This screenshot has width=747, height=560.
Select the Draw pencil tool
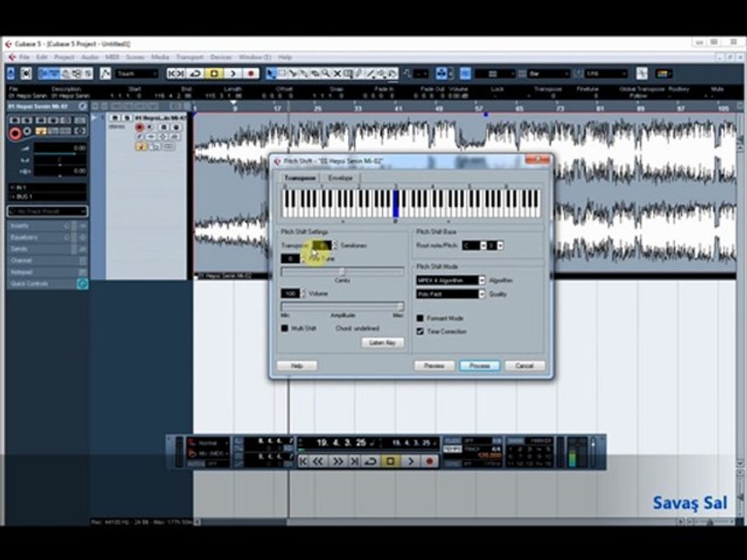click(359, 73)
